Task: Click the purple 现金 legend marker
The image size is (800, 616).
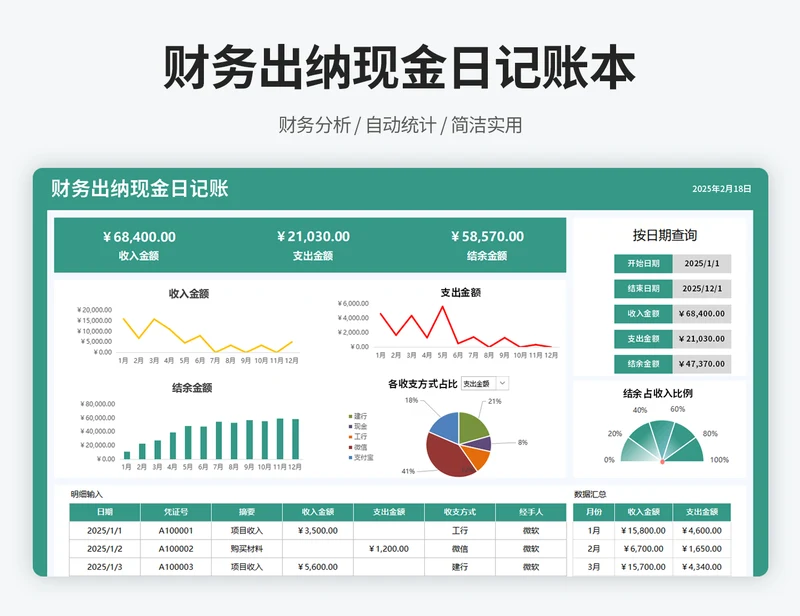Action: [351, 427]
